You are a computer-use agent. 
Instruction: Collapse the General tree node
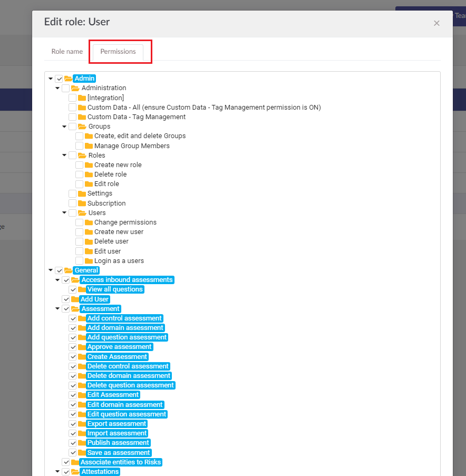(x=51, y=270)
